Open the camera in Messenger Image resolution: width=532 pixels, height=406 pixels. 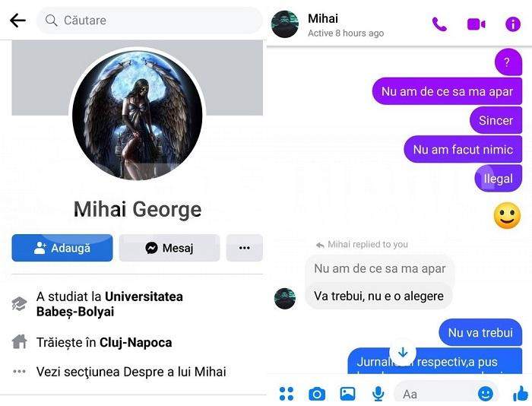point(317,394)
